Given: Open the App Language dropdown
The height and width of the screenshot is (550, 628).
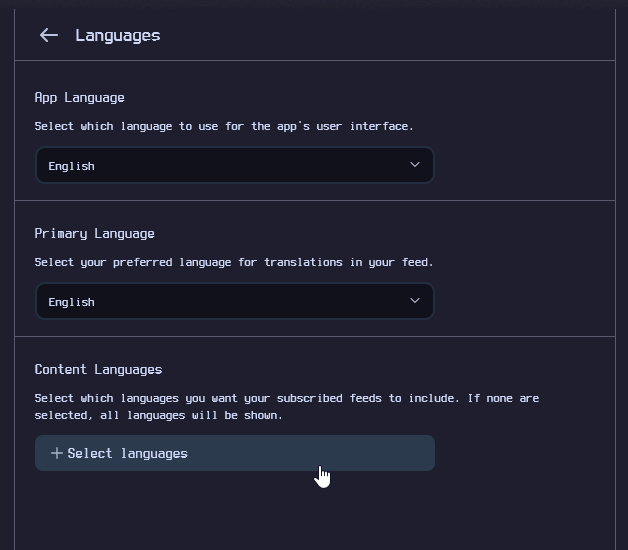Looking at the screenshot, I should (x=234, y=166).
